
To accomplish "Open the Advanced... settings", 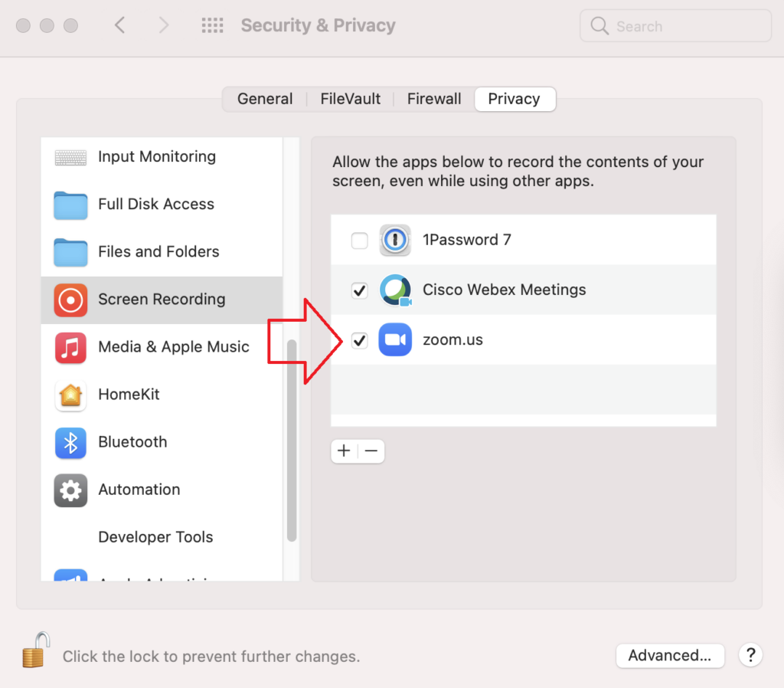I will tap(670, 656).
